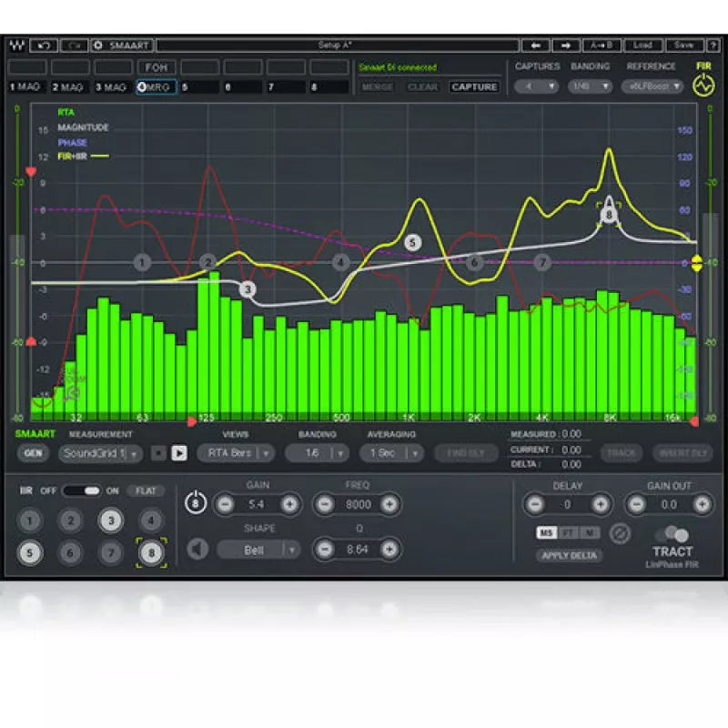Viewport: 728px width, 728px height.
Task: Open the Shape Bell dropdown
Action: point(258,551)
